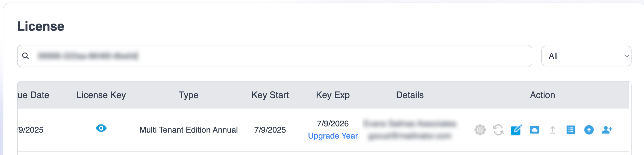
Task: Select the "Multi Tenant Edition Annual" cell
Action: tap(188, 130)
